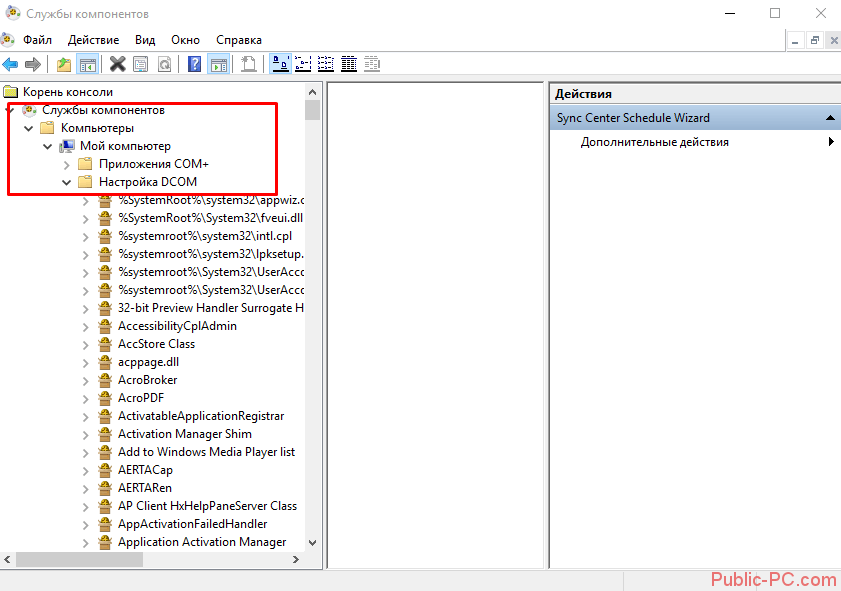This screenshot has height=591, width=841.
Task: Switch to Detailed table view icon
Action: (349, 64)
